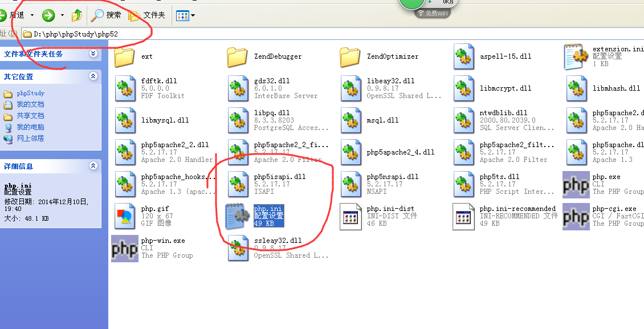Select the php-win.exe icon
The width and height of the screenshot is (644, 329).
point(125,249)
